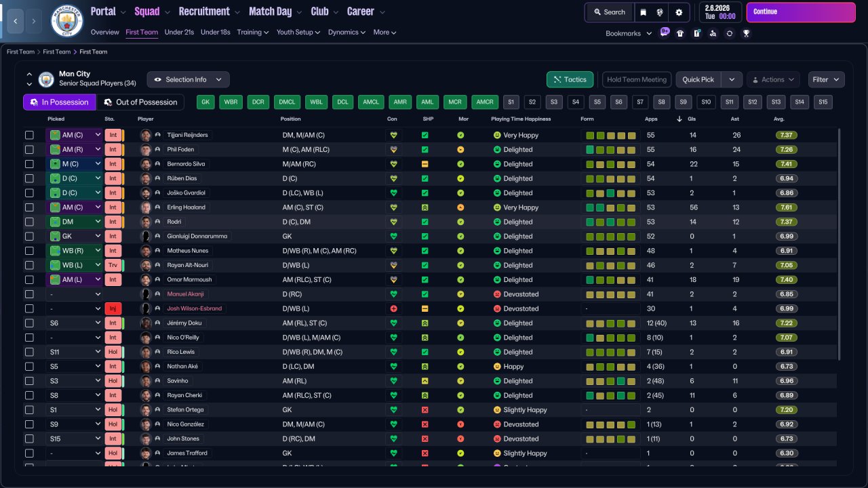Image resolution: width=868 pixels, height=488 pixels.
Task: Expand the Quick Pick arrow dropdown
Action: pos(732,79)
